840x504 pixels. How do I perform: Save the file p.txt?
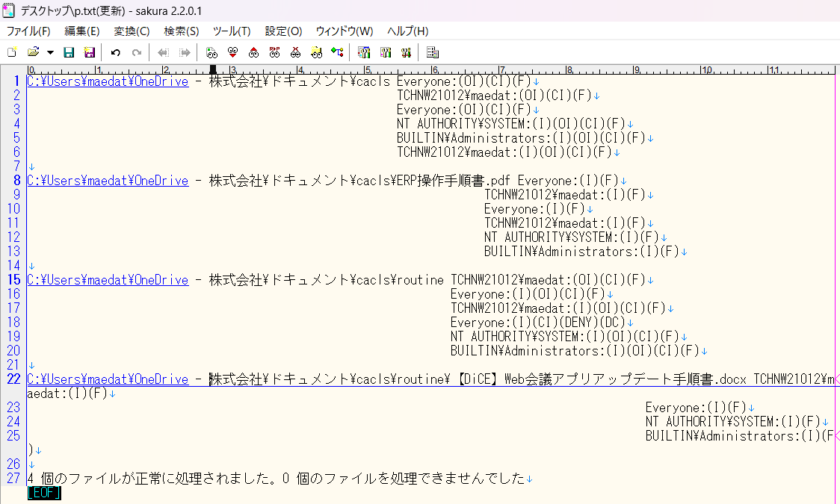69,52
